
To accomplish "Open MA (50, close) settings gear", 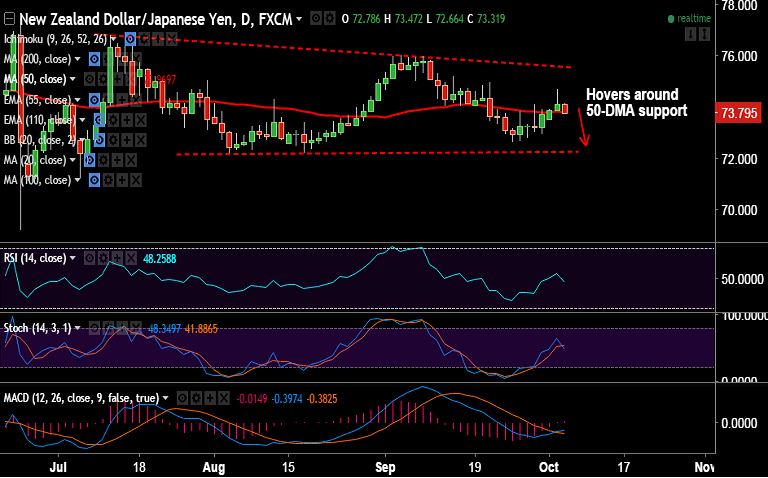I will click(103, 79).
